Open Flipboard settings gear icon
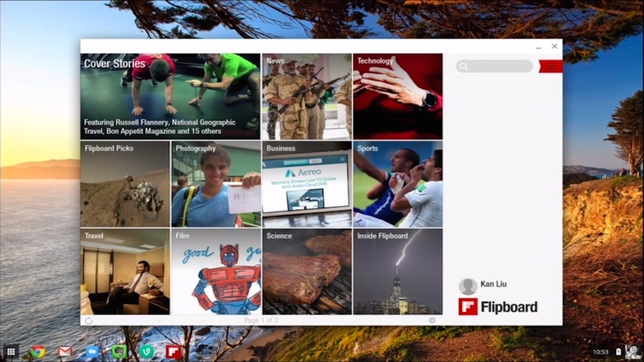 pos(432,320)
